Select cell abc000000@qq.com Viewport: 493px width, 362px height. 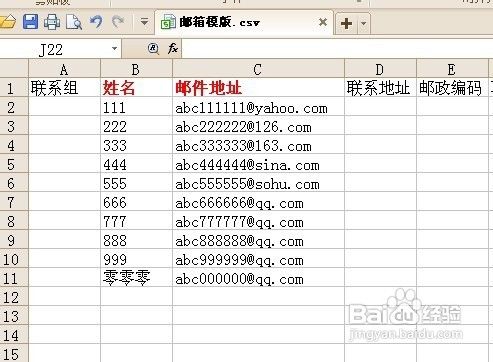258,278
